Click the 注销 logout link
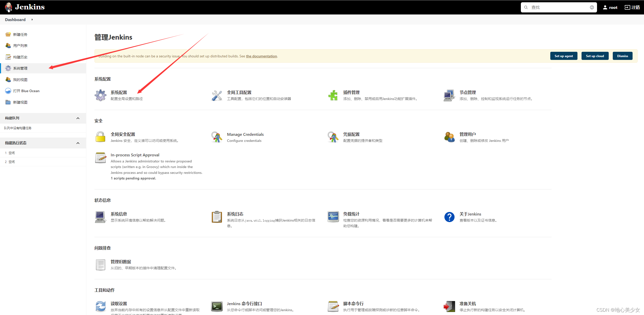The height and width of the screenshot is (315, 644). click(x=632, y=7)
